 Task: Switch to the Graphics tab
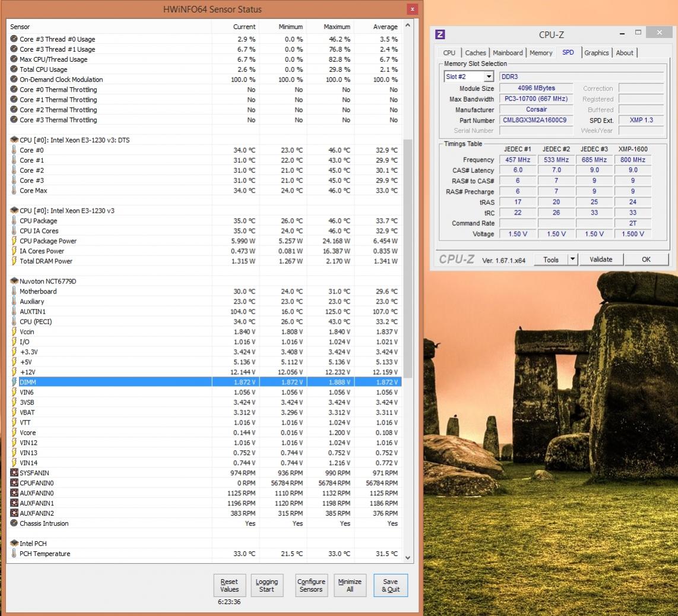596,53
